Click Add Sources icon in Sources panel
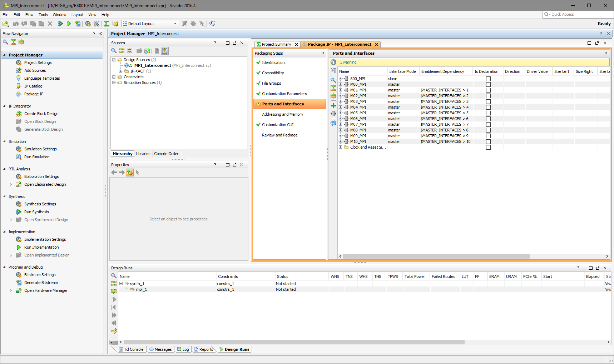Image resolution: width=614 pixels, height=364 pixels. [147, 51]
